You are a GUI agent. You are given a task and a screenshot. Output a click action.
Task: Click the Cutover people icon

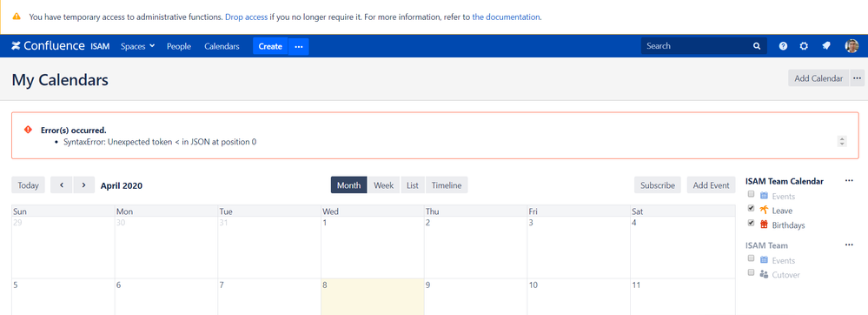click(764, 274)
